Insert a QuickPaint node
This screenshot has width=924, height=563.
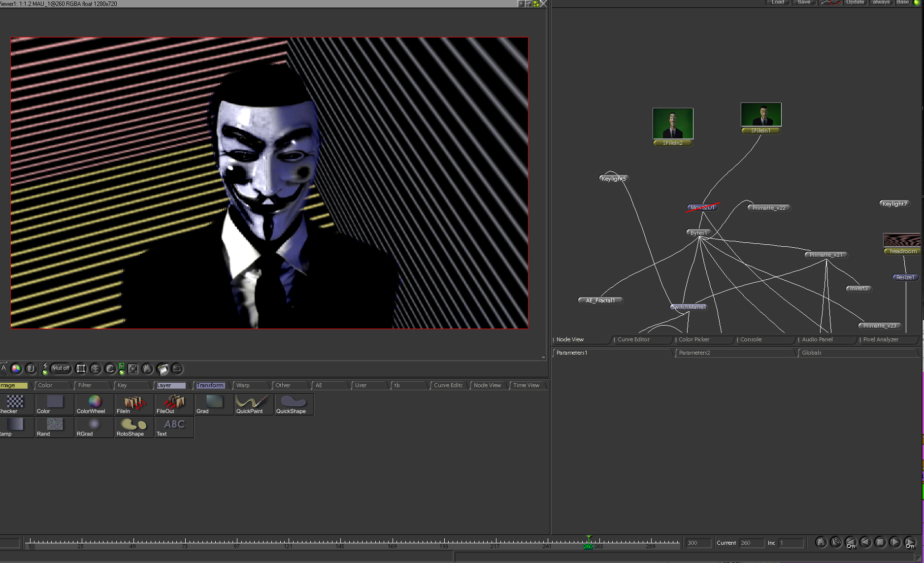click(254, 404)
